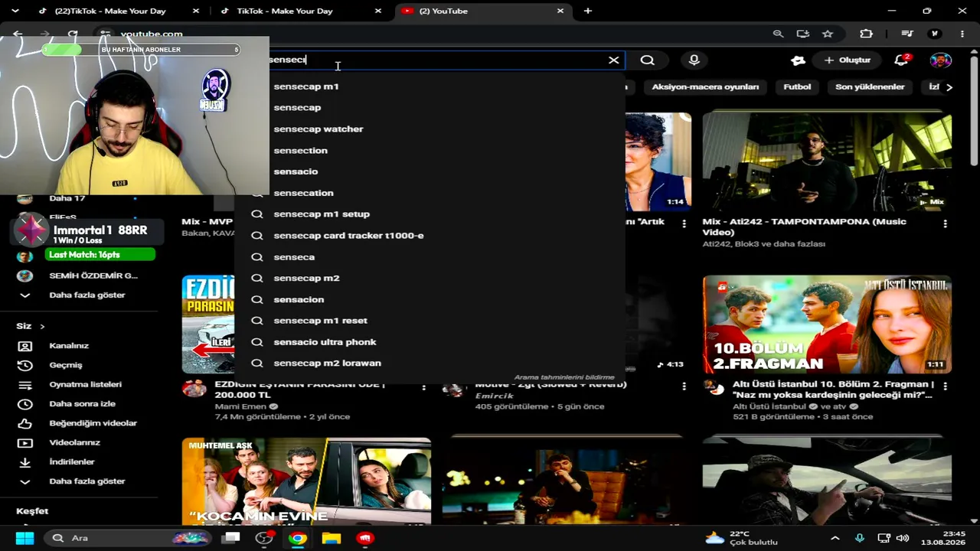Select the (2) YouTube tab
980x551 pixels.
point(482,11)
